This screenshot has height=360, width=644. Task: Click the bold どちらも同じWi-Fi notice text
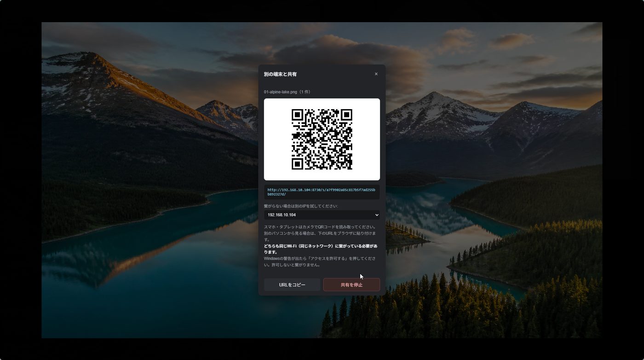pos(321,249)
